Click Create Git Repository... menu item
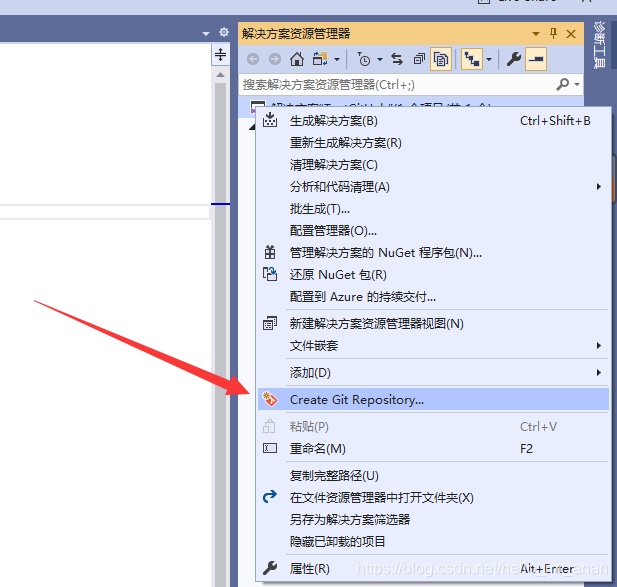Screen dimensions: 617x587 click(433, 400)
